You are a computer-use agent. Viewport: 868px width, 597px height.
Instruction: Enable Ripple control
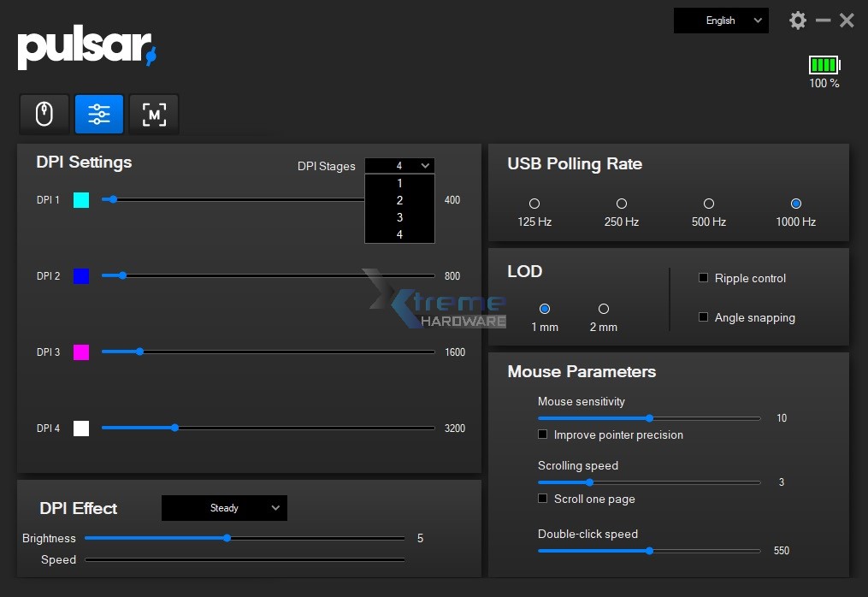coord(703,278)
